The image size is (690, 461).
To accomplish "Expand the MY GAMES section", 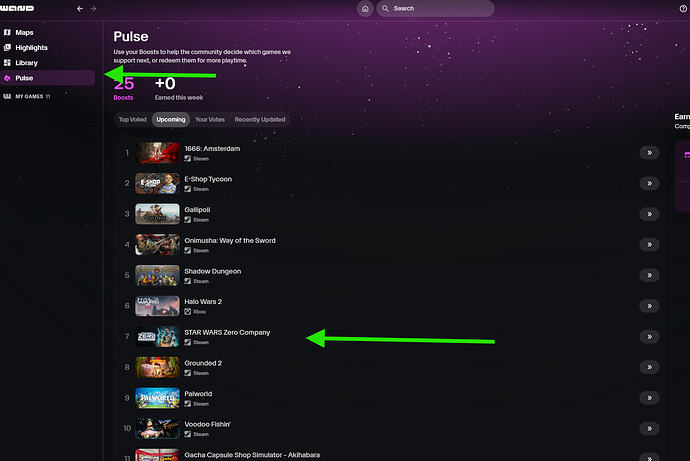I will tap(27, 96).
